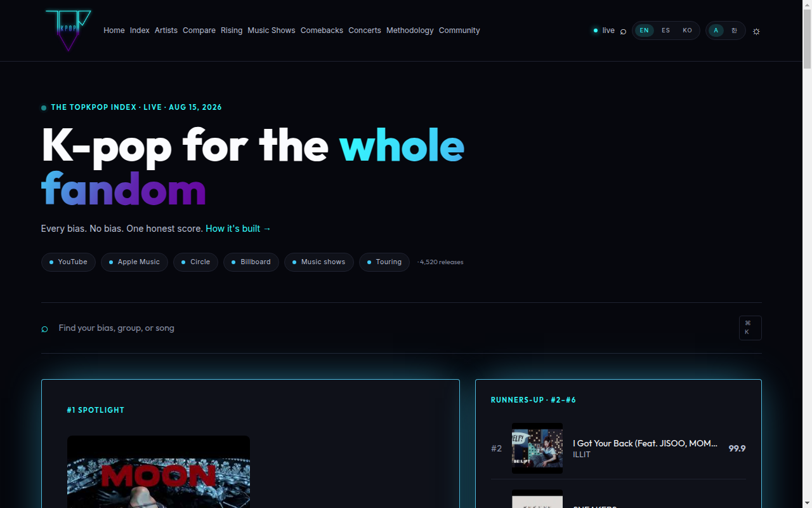Click the Music shows source chip
Viewport: 812px width, 508px height.
(319, 262)
